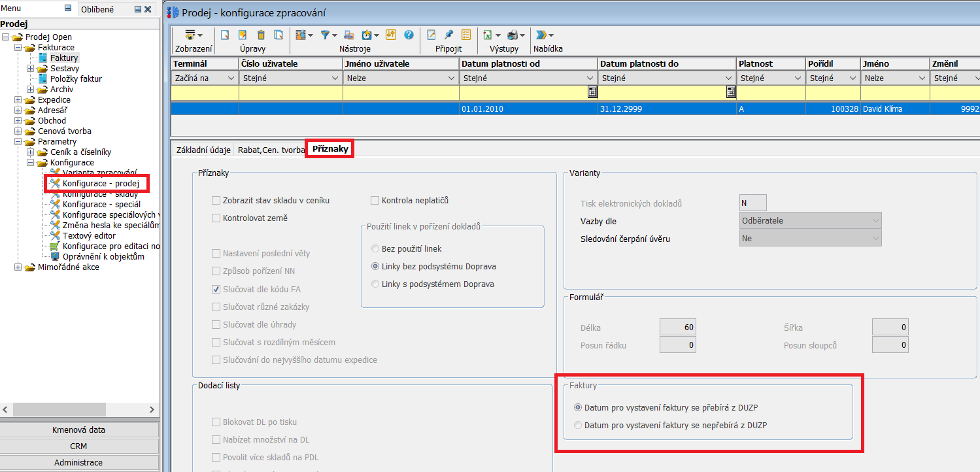Click the printer output icon
This screenshot has width=980, height=472.
(x=513, y=35)
